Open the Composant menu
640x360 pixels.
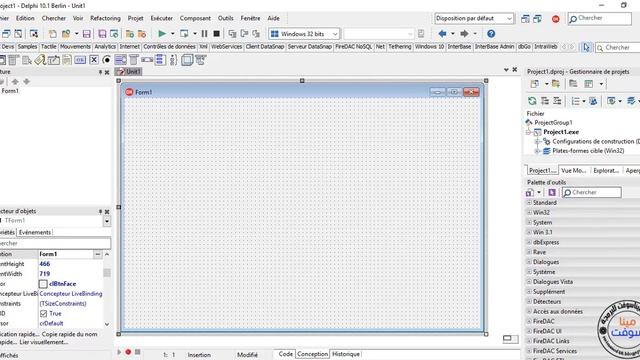coord(195,18)
